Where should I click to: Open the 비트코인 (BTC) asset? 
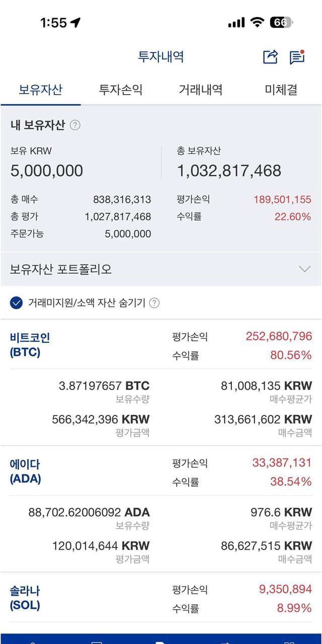tap(30, 345)
